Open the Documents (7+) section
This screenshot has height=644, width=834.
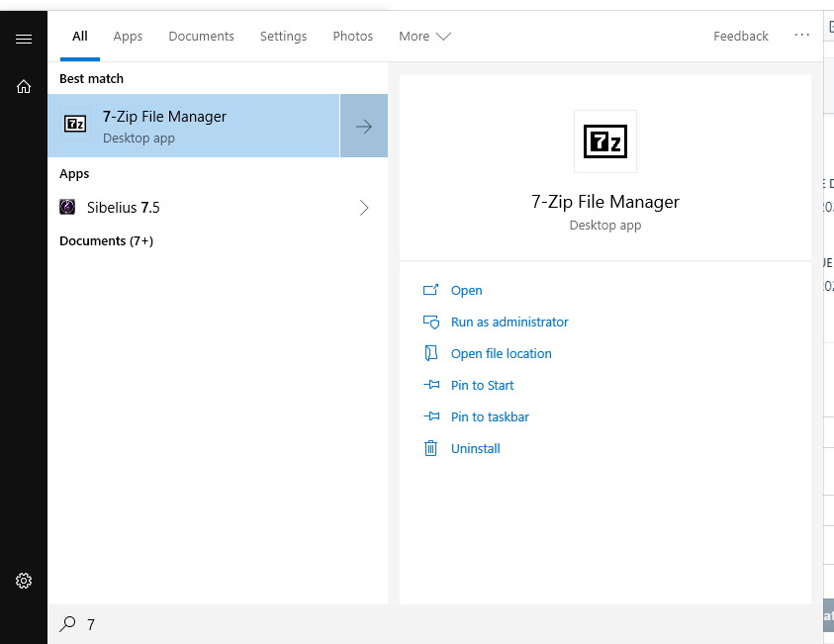(107, 241)
